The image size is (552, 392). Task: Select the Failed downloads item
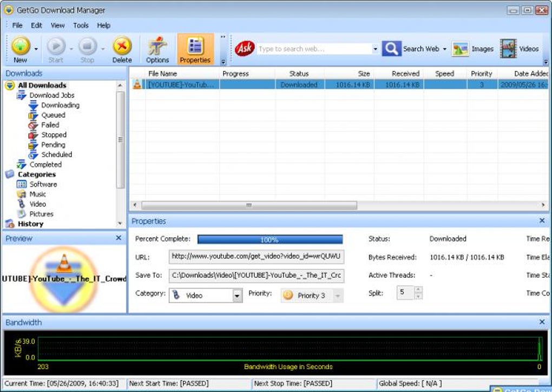[50, 125]
